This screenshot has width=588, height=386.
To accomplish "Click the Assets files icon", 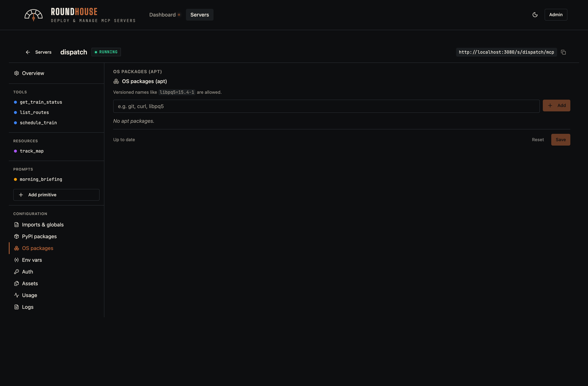I will (17, 283).
